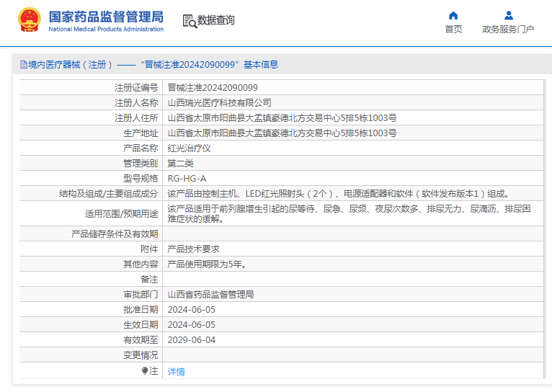Viewport: 552px width, 392px height.
Task: Select product name 红光治疗仪
Action: click(189, 148)
